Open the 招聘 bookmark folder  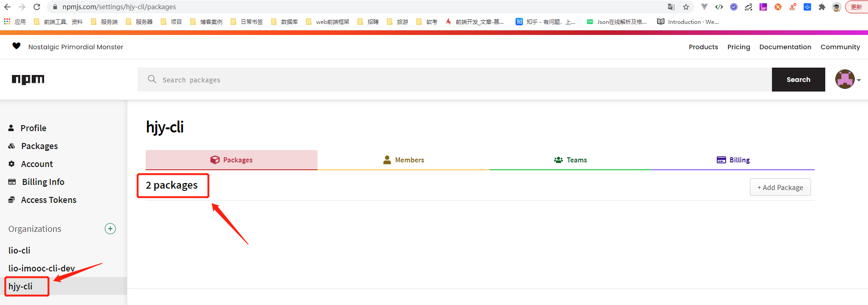click(x=368, y=22)
